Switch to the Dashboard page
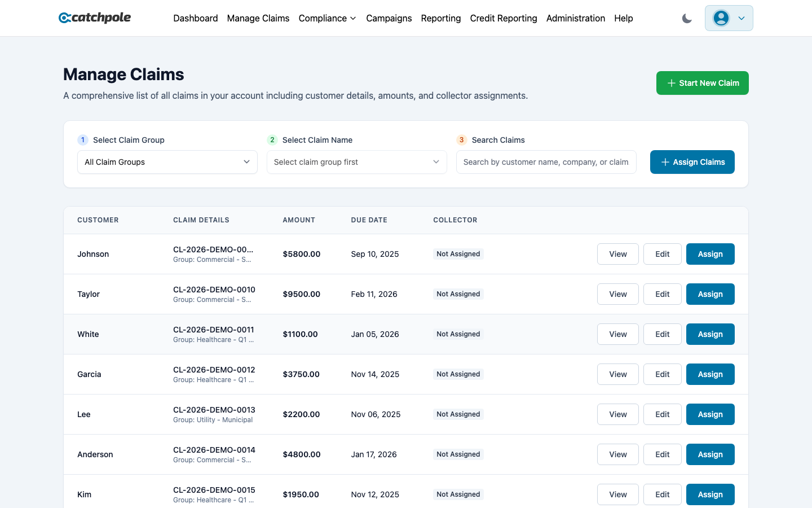Viewport: 812px width, 508px height. tap(195, 18)
